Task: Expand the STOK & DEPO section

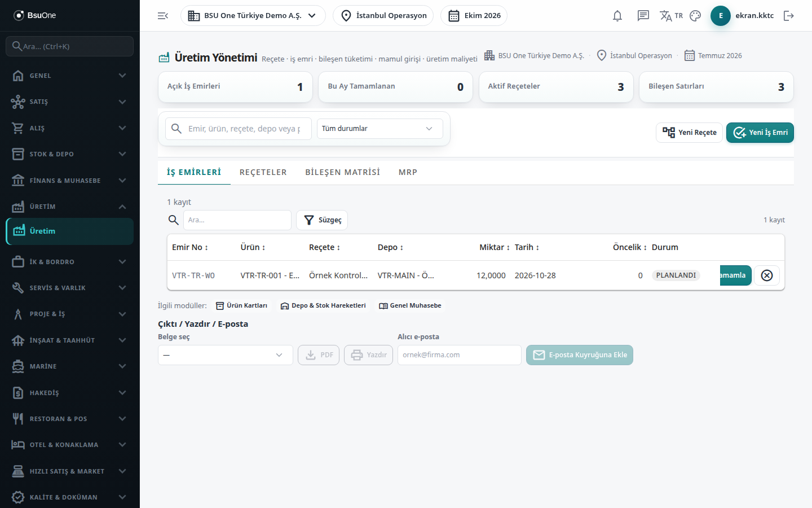Action: click(x=70, y=154)
